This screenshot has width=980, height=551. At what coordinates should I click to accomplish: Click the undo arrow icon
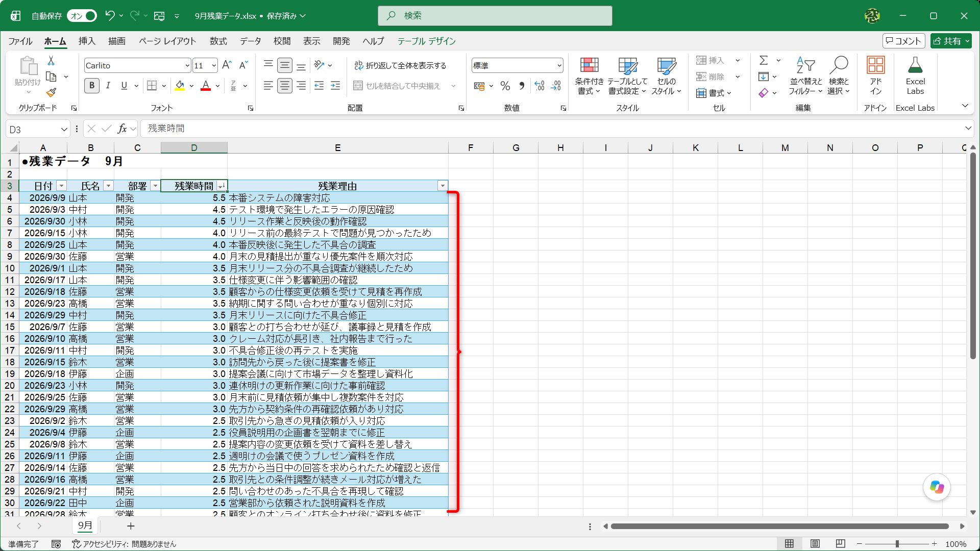(x=110, y=16)
